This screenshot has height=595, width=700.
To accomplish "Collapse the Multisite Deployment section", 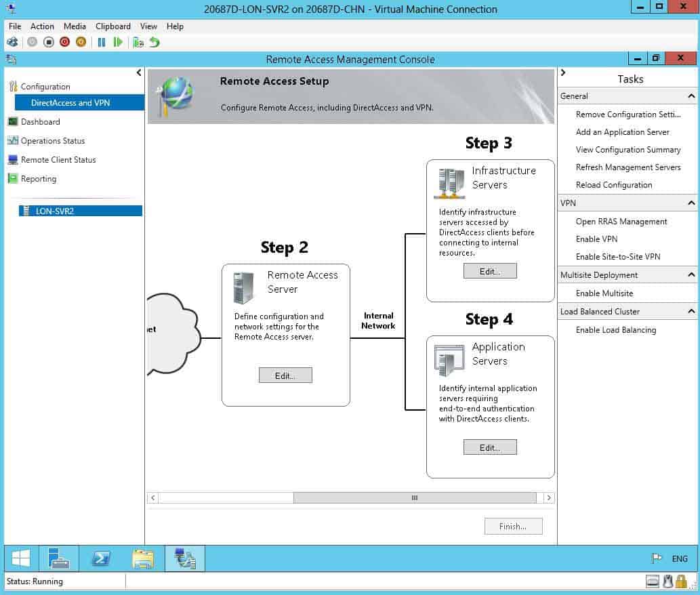I will coord(691,274).
